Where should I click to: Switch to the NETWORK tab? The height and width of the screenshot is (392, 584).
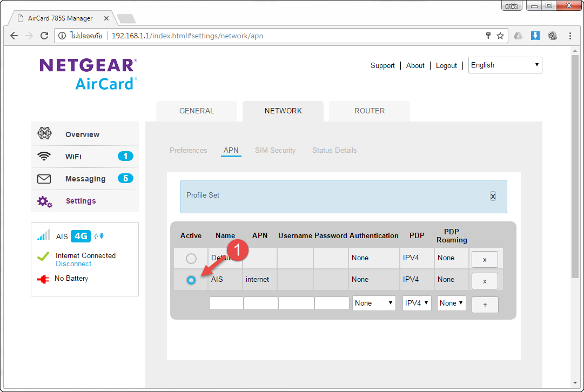283,111
